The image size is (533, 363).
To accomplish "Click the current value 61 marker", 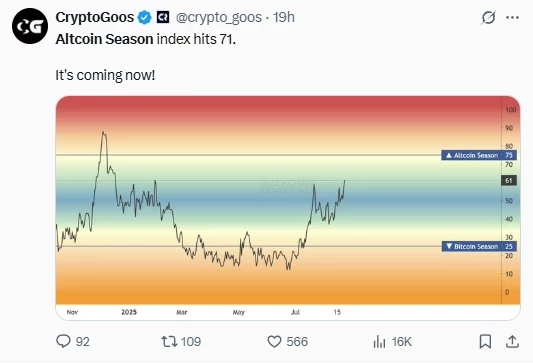I will point(509,180).
